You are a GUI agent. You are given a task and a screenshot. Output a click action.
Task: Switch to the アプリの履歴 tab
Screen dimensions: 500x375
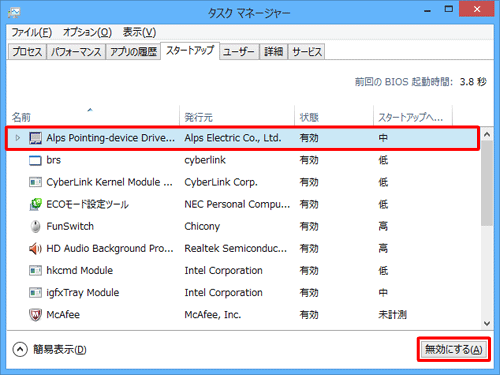click(x=133, y=52)
